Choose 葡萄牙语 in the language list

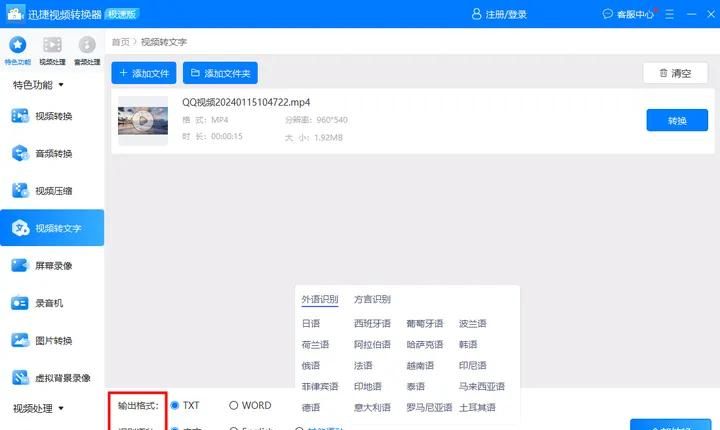click(424, 323)
